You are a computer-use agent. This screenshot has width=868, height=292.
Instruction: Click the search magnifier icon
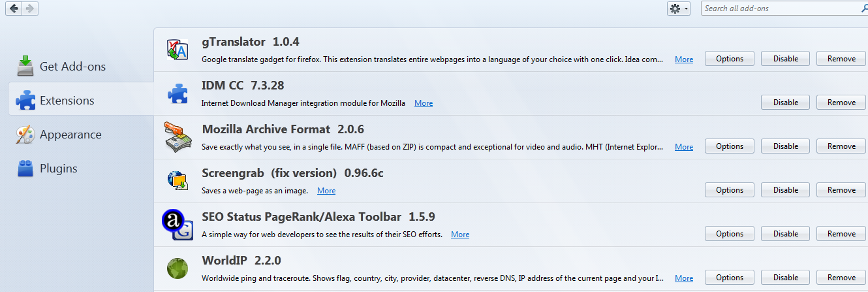point(862,8)
